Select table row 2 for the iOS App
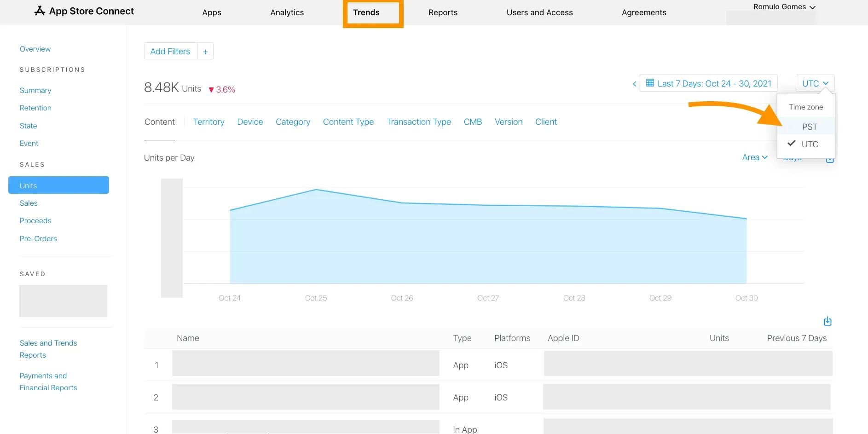Screen dimensions: 868x434 pyautogui.click(x=488, y=397)
